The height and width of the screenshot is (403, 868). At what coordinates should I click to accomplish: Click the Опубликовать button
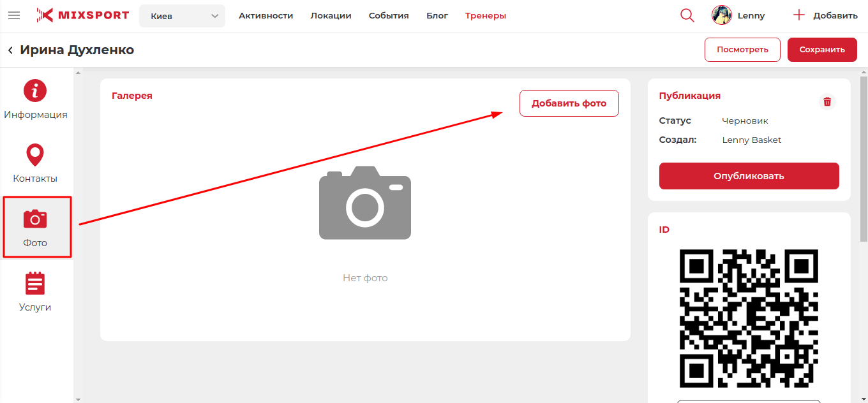click(x=749, y=176)
